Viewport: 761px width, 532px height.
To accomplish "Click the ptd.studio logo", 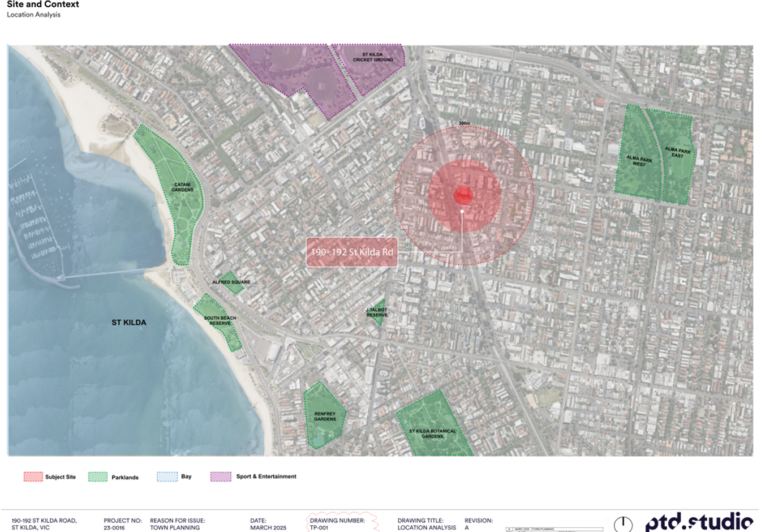I will pos(699,522).
